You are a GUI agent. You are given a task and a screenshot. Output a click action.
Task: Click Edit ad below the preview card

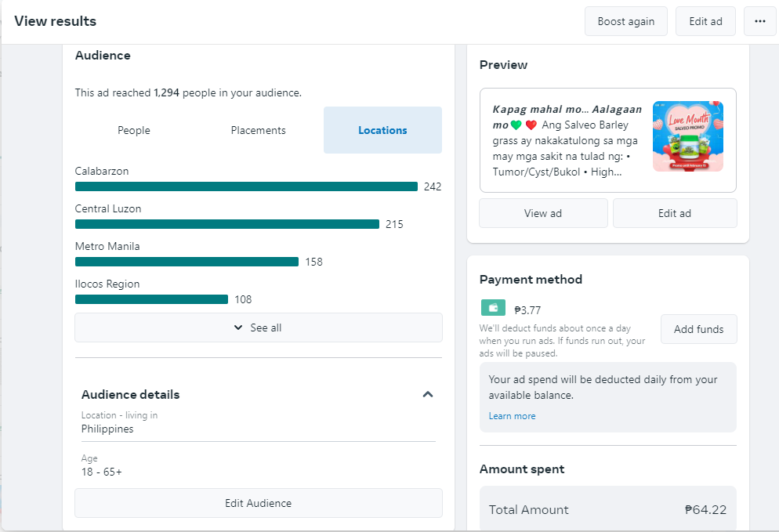click(x=675, y=213)
